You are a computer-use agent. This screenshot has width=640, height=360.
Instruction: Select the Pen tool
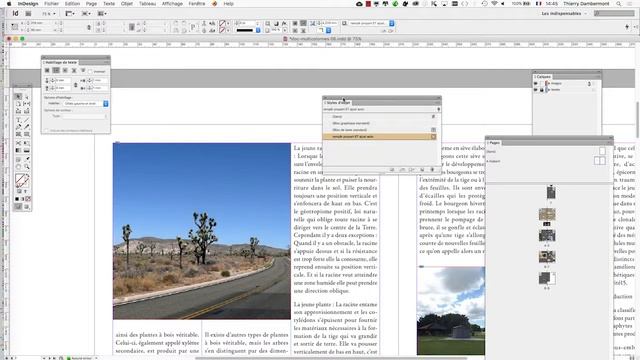pos(18,127)
